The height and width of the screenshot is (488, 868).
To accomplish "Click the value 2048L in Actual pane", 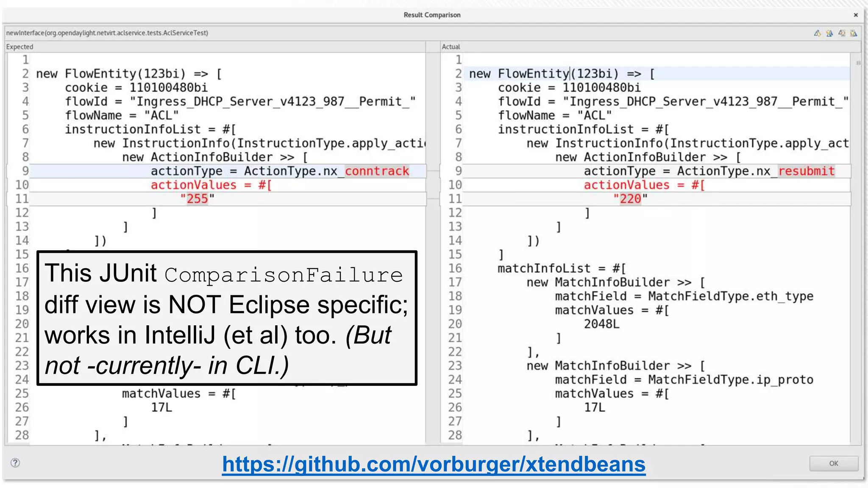I will (x=602, y=324).
